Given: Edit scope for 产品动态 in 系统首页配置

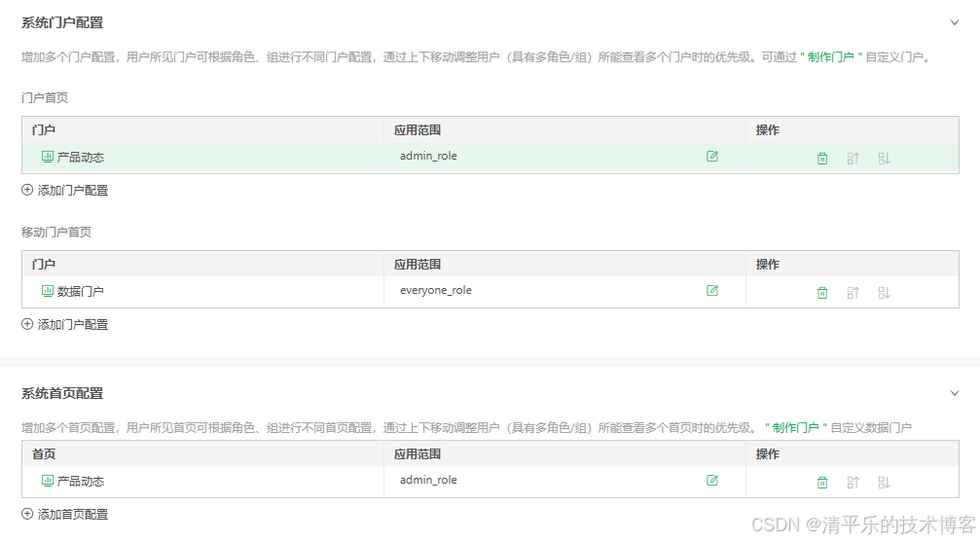Looking at the screenshot, I should click(x=711, y=480).
